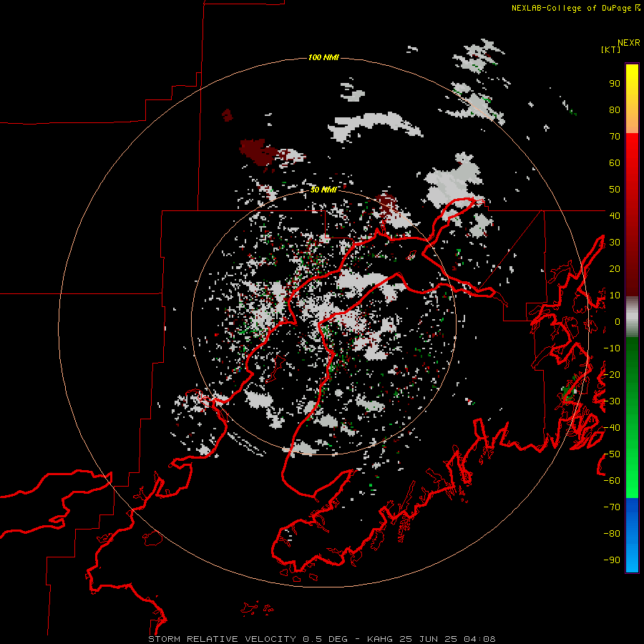Pick the gray zero-velocity color segment
Image resolution: width=644 pixels, height=644 pixels.
[632, 317]
